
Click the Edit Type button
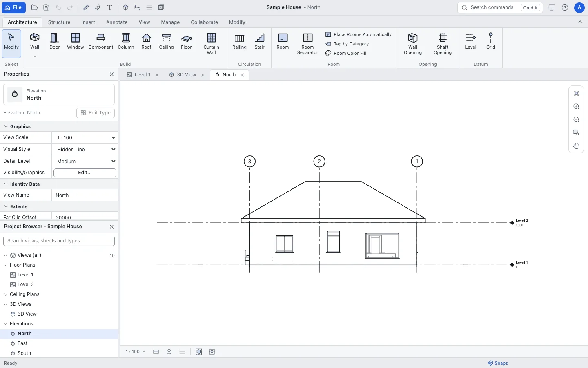pyautogui.click(x=96, y=113)
